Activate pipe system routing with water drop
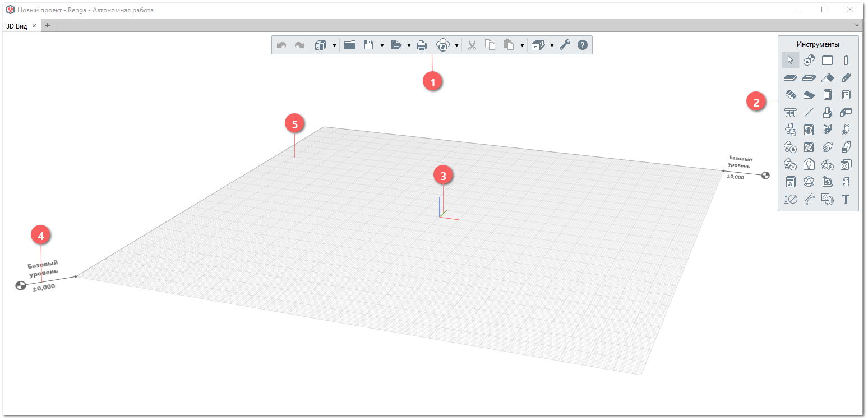 (791, 147)
